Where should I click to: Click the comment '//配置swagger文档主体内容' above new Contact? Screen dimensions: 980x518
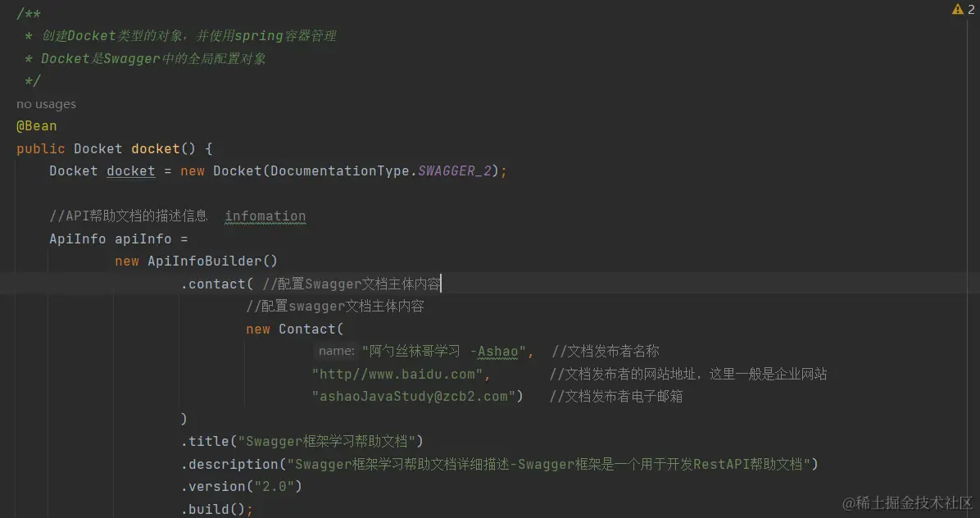(335, 307)
